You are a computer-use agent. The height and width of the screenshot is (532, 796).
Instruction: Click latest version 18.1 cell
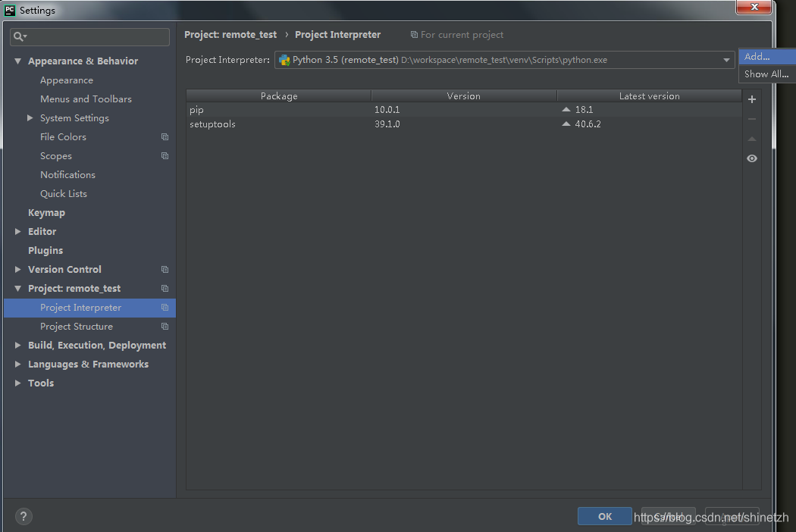pos(584,110)
